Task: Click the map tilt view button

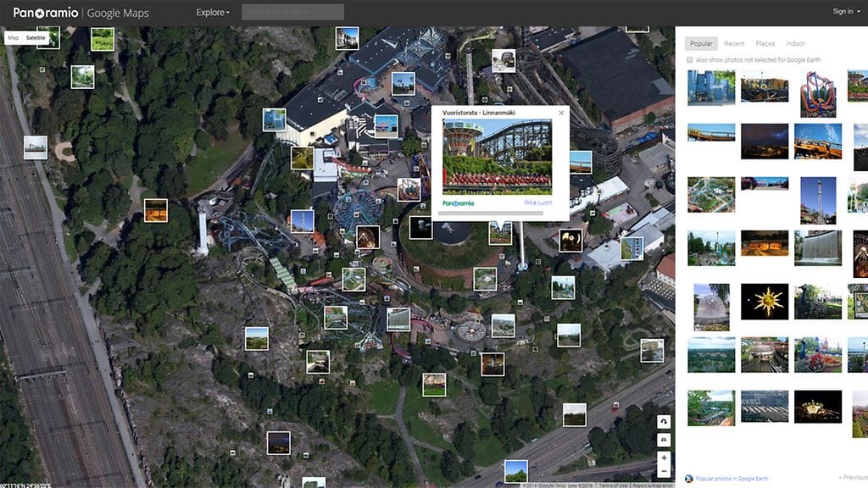Action: tap(664, 439)
